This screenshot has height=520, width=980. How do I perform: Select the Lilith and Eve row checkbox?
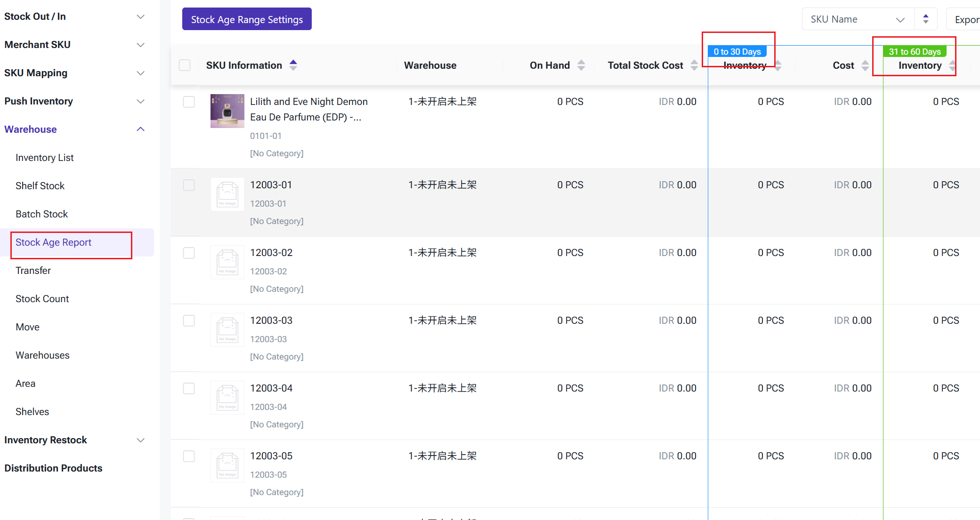click(x=189, y=102)
